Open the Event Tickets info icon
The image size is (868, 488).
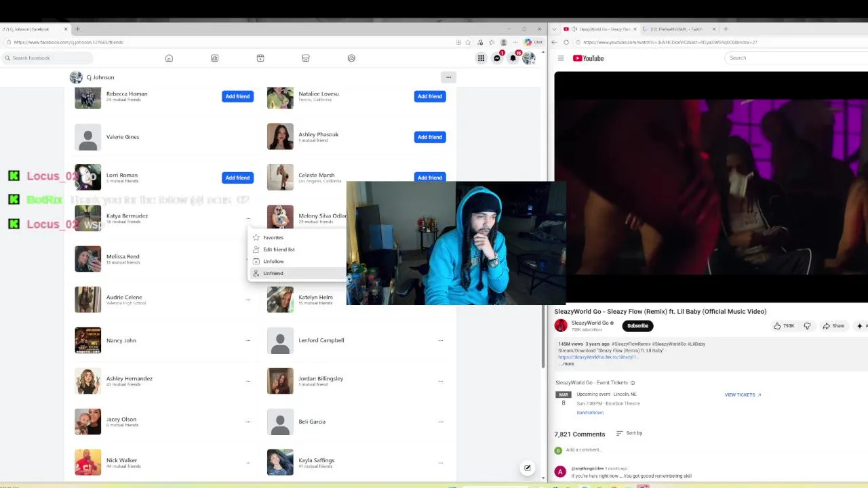[x=633, y=383]
